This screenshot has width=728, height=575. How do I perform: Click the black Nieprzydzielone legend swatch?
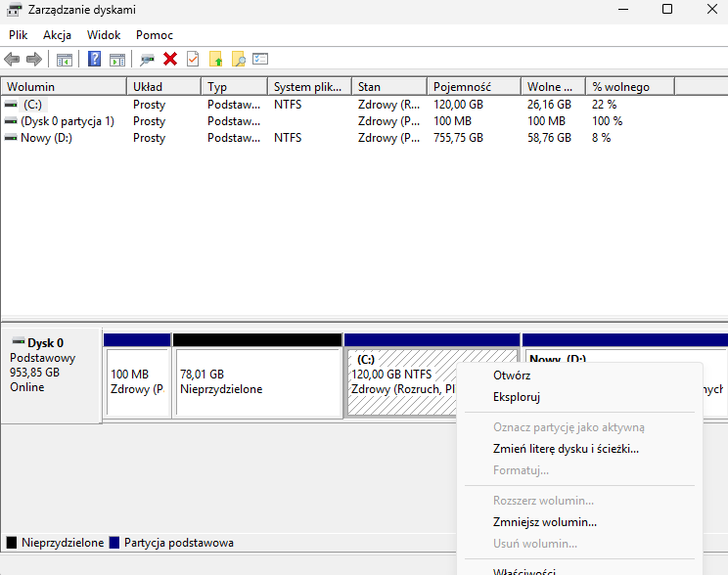coord(12,543)
